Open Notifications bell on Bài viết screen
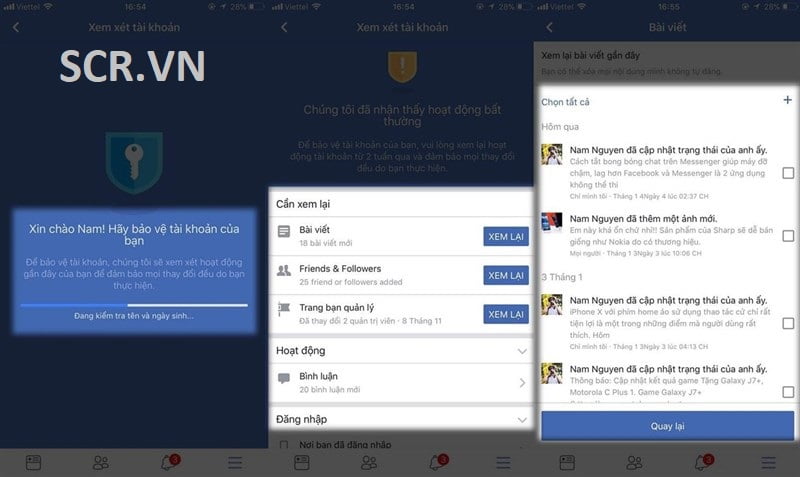Image resolution: width=800 pixels, height=477 pixels. (703, 462)
